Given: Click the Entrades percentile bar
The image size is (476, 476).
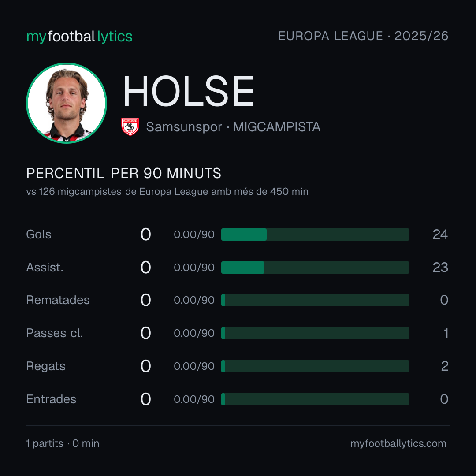Looking at the screenshot, I should pos(315,399).
